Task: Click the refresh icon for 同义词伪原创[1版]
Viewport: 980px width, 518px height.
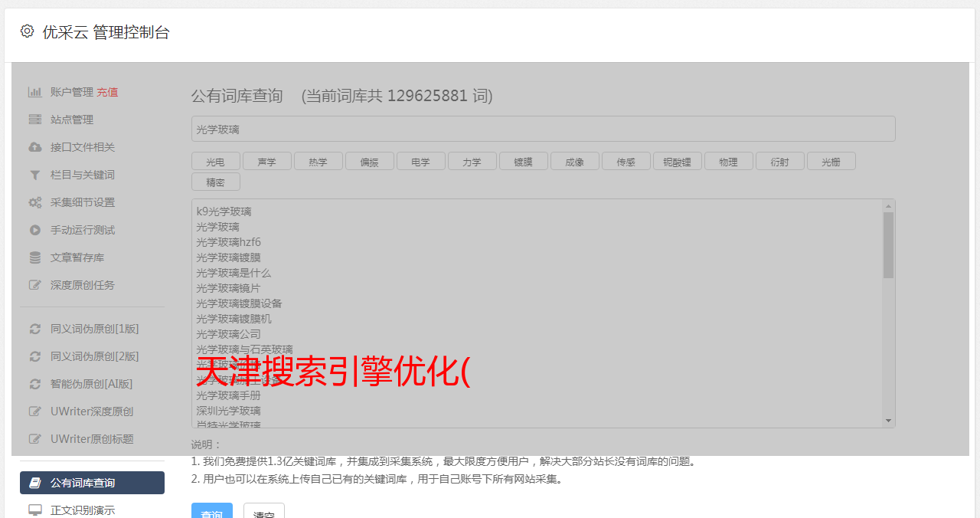Action: pos(35,329)
